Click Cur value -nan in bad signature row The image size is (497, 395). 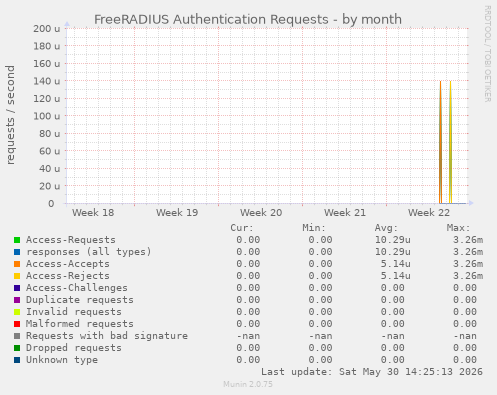pyautogui.click(x=248, y=336)
